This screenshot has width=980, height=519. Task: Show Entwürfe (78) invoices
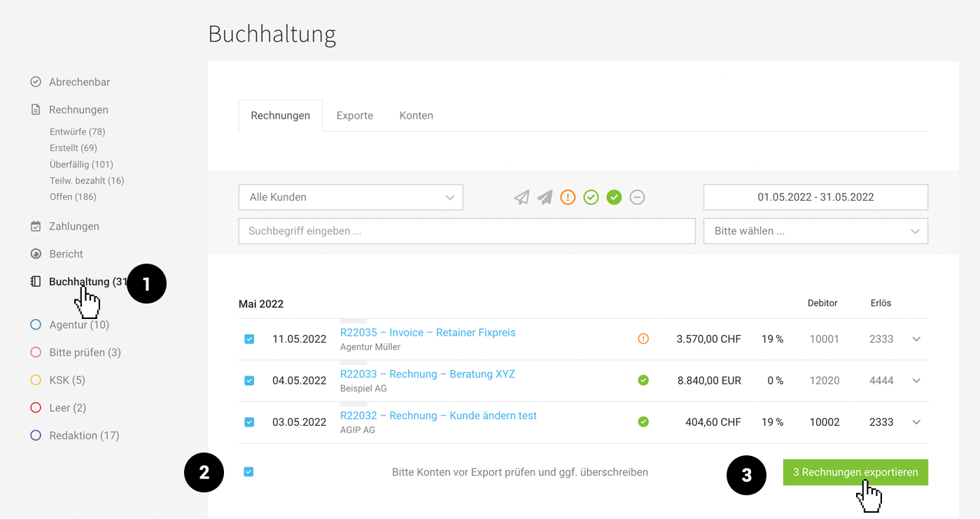pyautogui.click(x=78, y=131)
